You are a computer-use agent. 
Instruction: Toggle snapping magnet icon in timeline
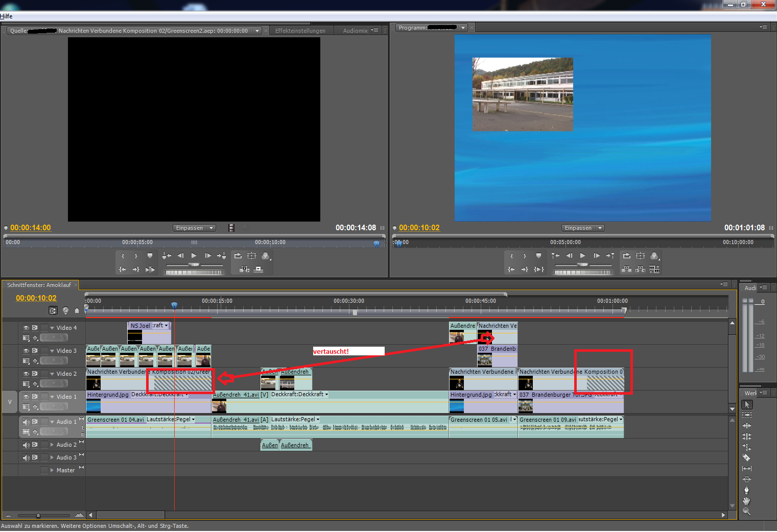pos(53,310)
